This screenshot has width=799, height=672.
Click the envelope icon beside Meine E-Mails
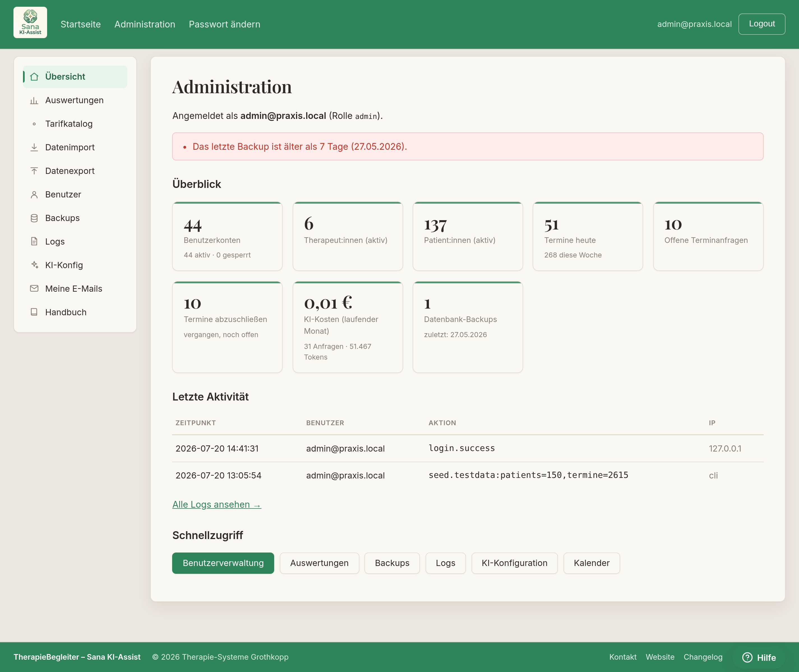pyautogui.click(x=34, y=289)
